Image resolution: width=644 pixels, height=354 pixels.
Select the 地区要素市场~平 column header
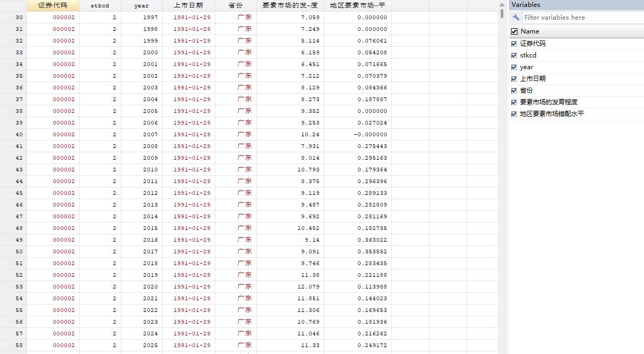pos(358,5)
